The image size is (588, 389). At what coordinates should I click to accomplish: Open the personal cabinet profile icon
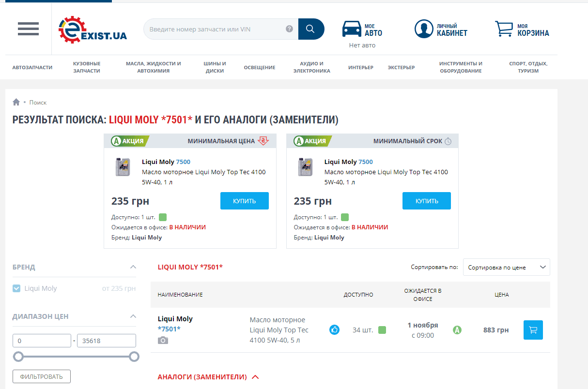[423, 29]
